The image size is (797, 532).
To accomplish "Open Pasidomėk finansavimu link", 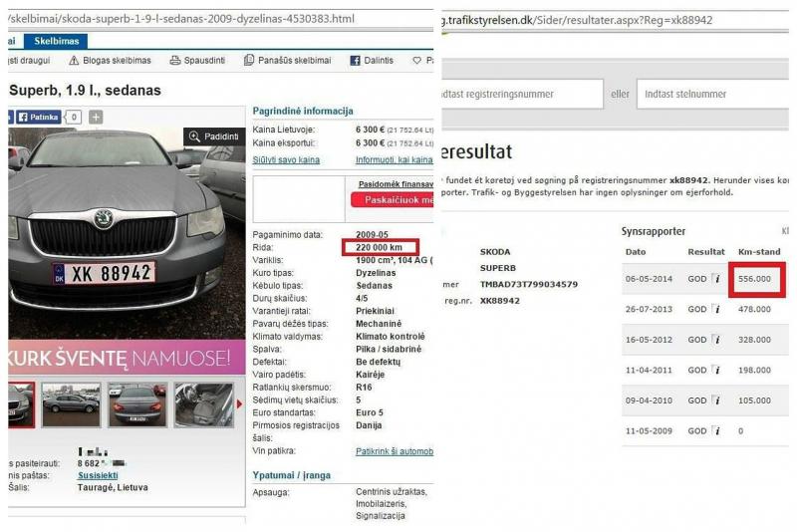I will tap(396, 184).
